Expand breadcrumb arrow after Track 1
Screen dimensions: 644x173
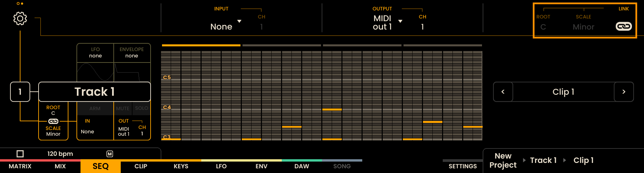(565, 160)
